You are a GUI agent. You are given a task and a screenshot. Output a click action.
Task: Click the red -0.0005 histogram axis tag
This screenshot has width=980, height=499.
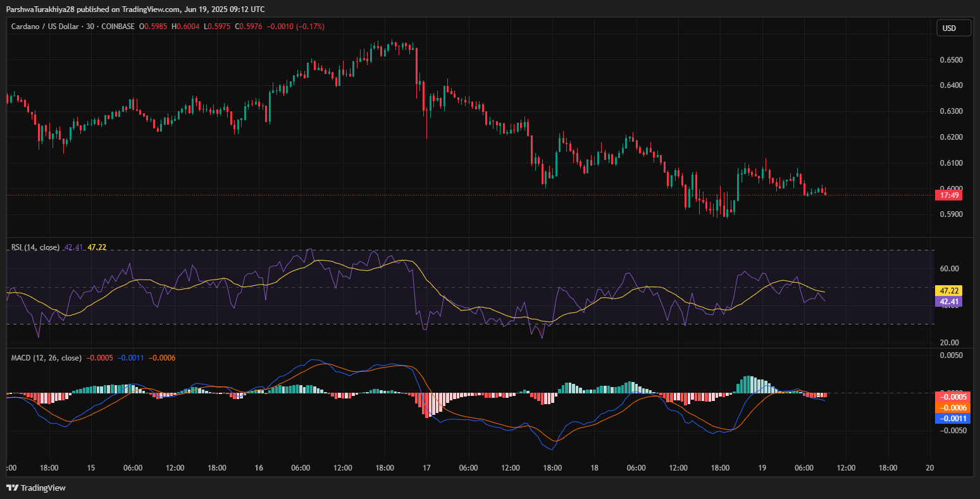pyautogui.click(x=952, y=397)
